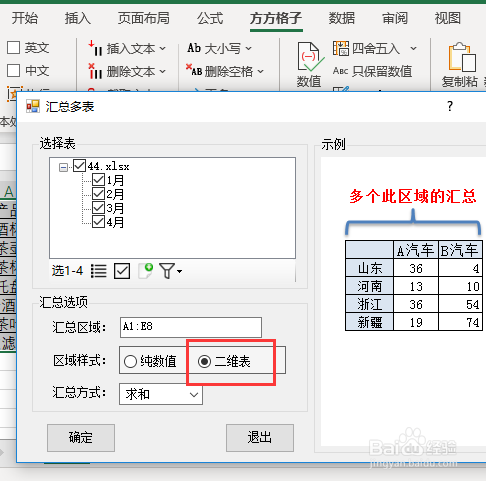Click the 确定 button
The width and height of the screenshot is (486, 481).
click(81, 438)
